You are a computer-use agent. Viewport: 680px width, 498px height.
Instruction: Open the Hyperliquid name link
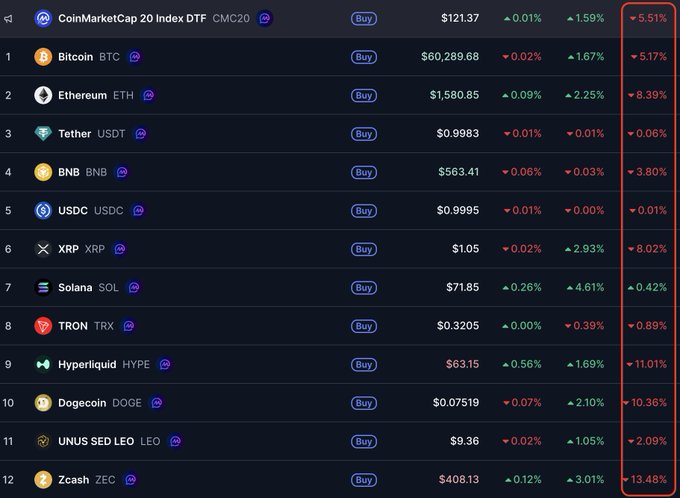click(x=87, y=364)
